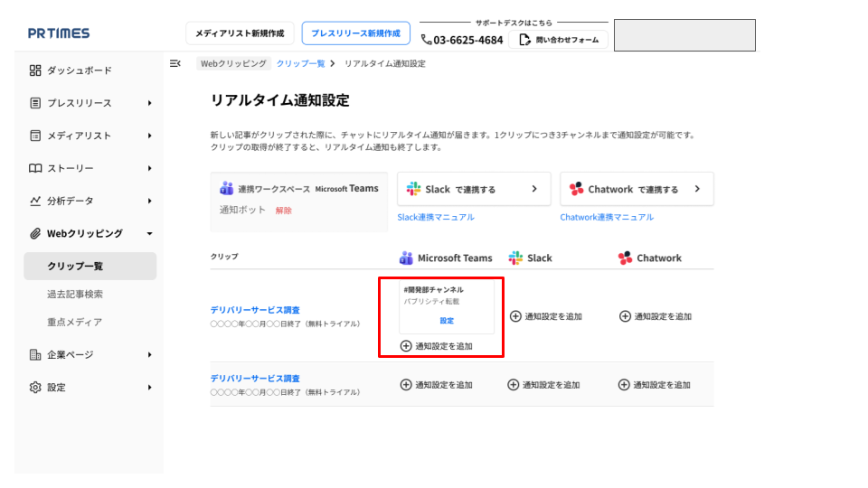Expand the 分析データ menu arrow
The width and height of the screenshot is (868, 488).
(149, 201)
